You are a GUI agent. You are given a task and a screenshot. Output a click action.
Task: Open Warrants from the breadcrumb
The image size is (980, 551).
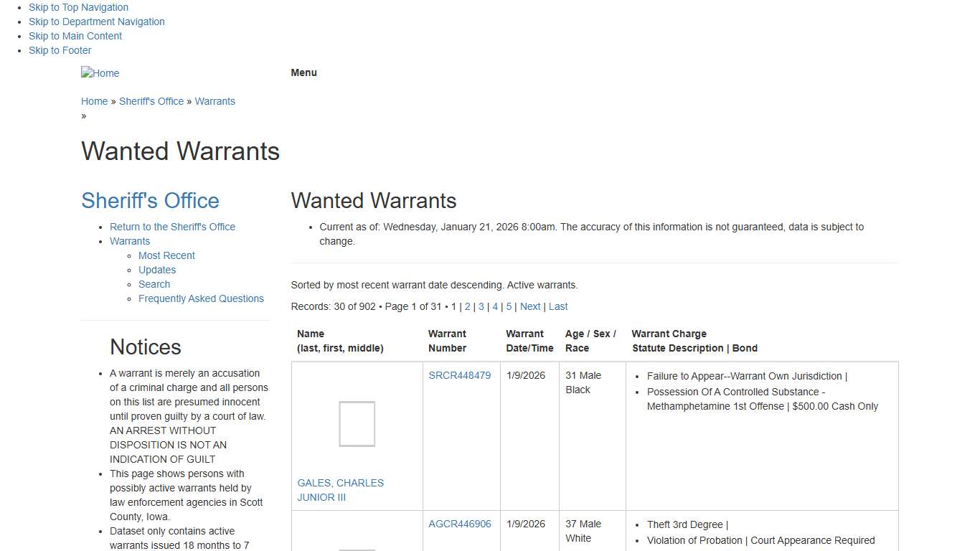point(215,101)
